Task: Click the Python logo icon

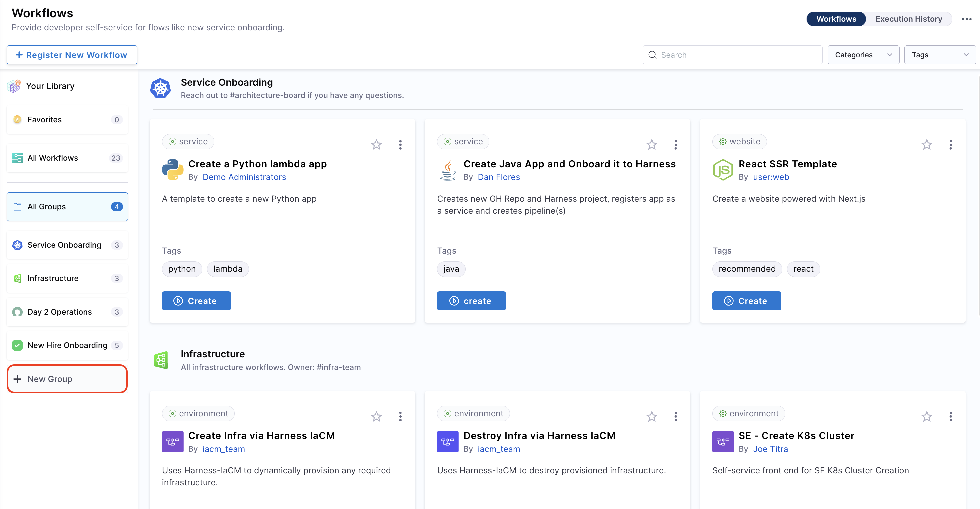Action: [172, 170]
